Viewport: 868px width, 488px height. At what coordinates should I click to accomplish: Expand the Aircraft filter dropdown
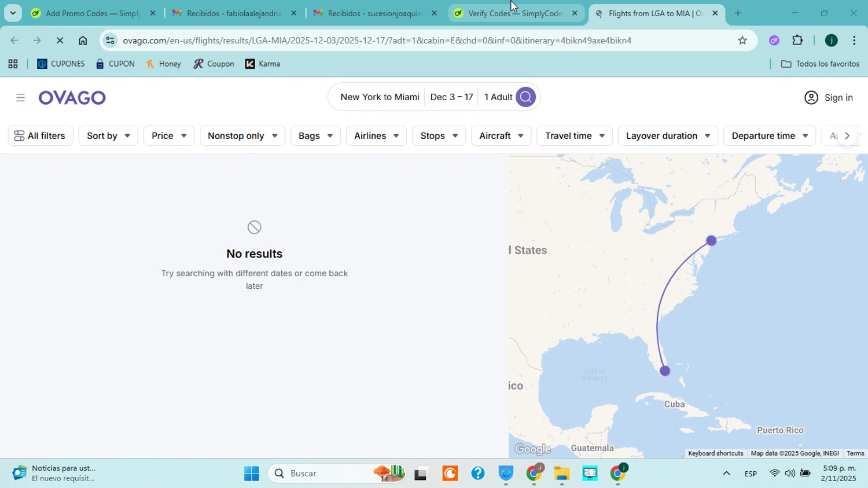(x=501, y=135)
